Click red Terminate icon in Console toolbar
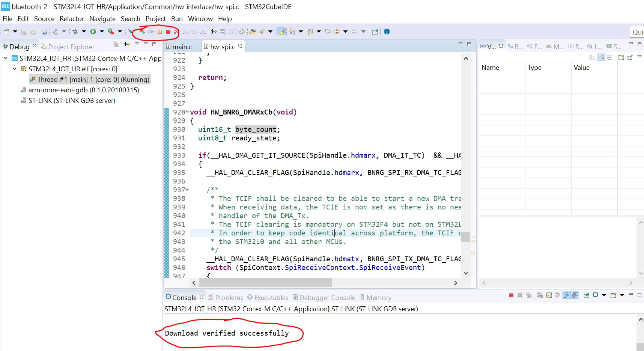 511,295
